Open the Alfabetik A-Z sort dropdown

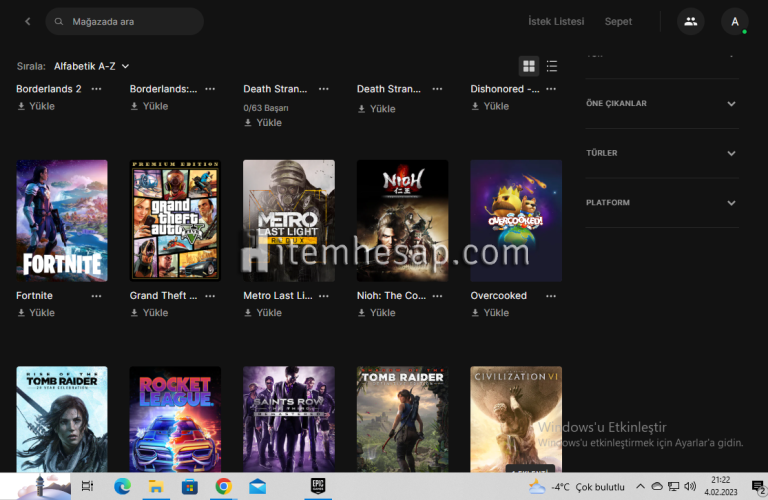91,66
